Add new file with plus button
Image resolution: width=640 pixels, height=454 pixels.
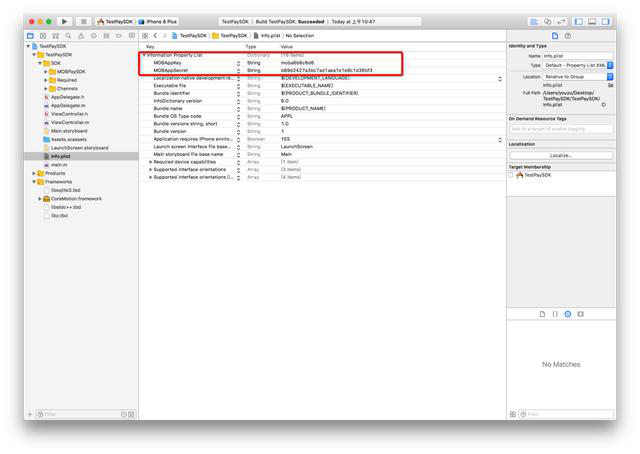29,414
